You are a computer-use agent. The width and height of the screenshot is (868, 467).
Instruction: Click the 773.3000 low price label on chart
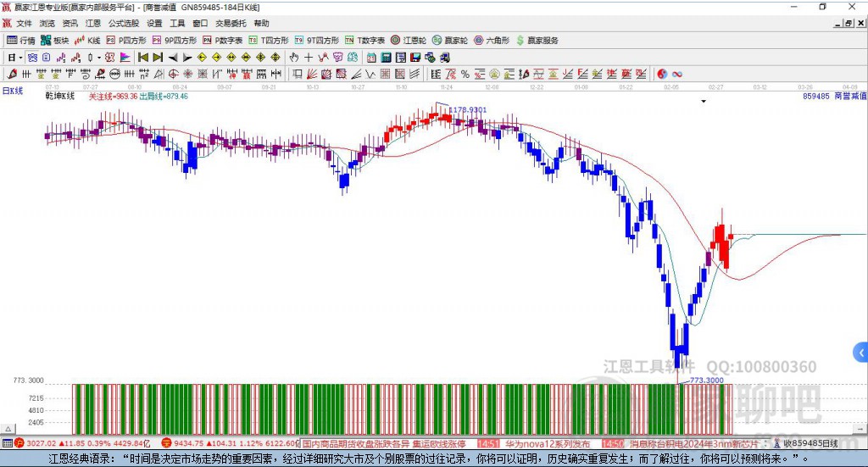pyautogui.click(x=707, y=381)
